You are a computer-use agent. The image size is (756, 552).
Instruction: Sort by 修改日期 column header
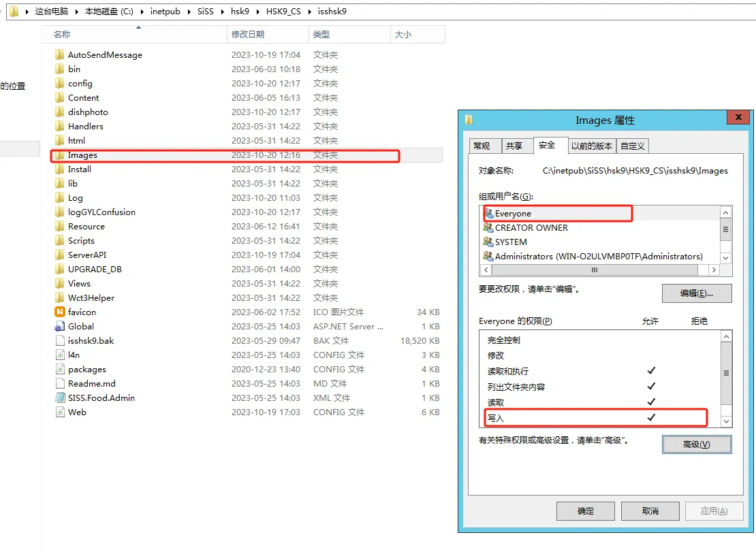tap(248, 34)
